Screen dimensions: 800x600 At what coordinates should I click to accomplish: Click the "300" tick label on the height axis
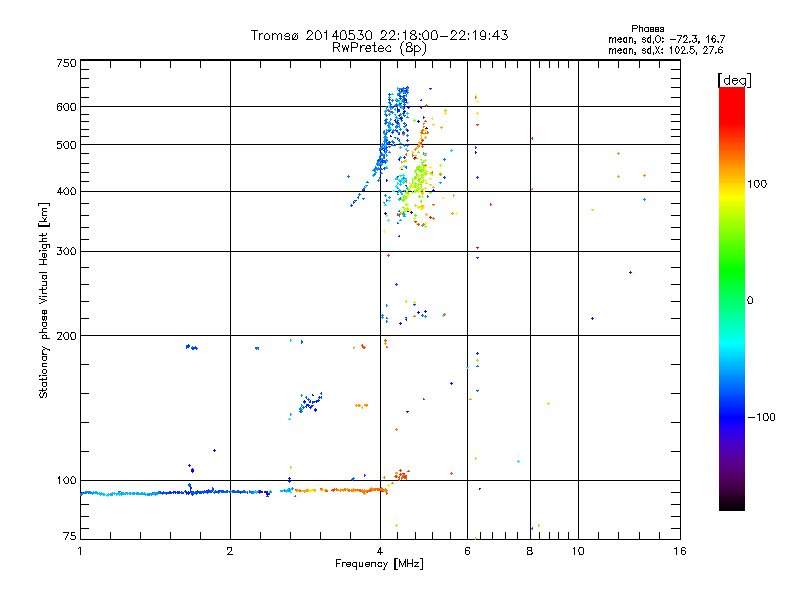click(x=66, y=252)
